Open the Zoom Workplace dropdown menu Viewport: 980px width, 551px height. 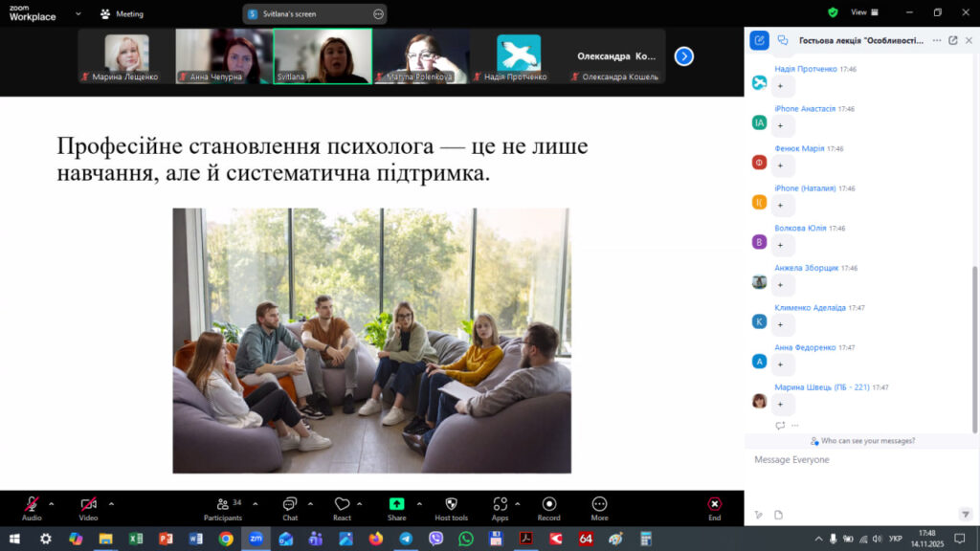point(78,13)
